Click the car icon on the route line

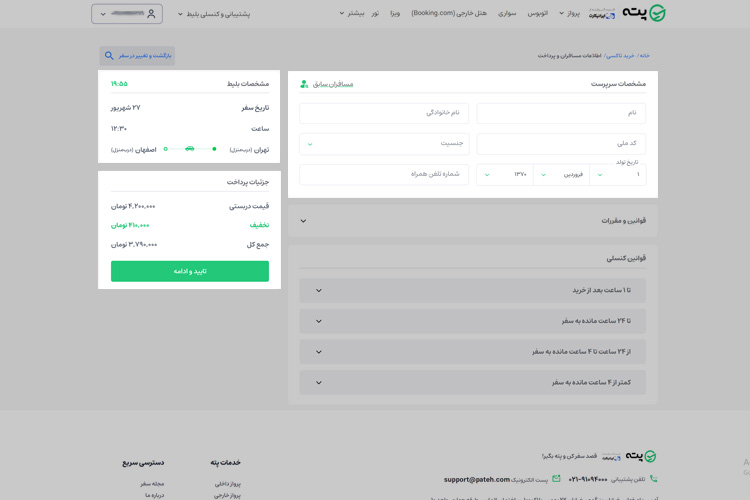coord(189,149)
